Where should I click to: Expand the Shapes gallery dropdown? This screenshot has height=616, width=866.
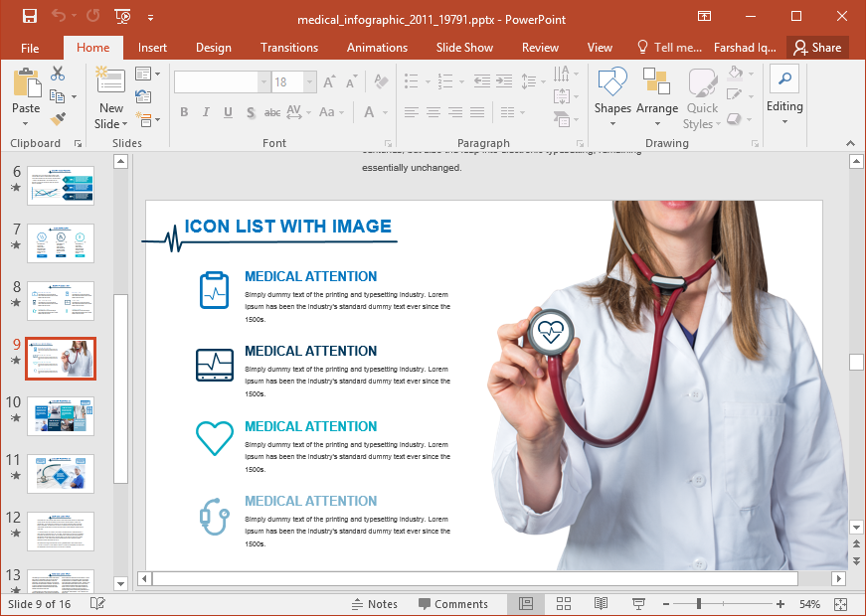pos(612,124)
